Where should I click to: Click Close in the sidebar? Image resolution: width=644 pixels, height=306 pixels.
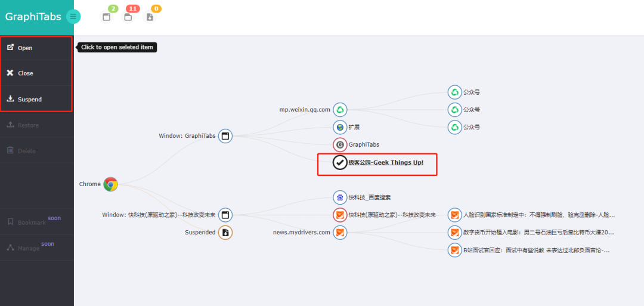(37, 73)
